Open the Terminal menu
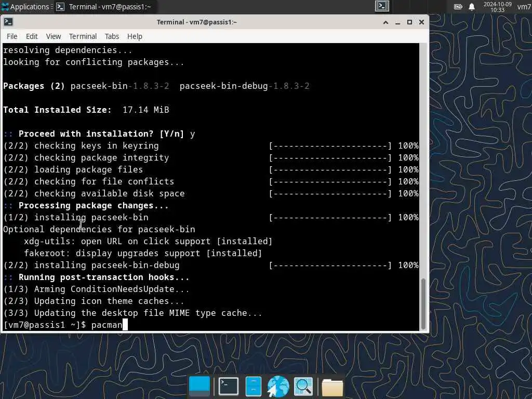 [x=83, y=36]
